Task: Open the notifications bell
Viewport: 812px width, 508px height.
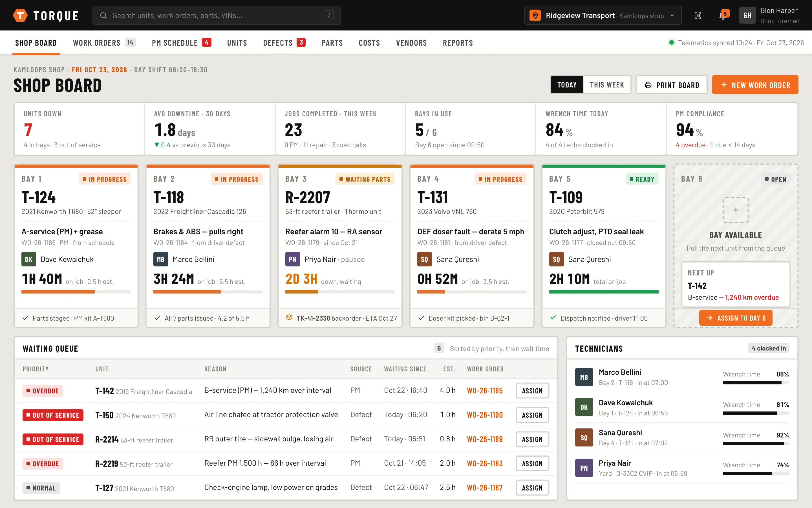Action: click(x=723, y=16)
